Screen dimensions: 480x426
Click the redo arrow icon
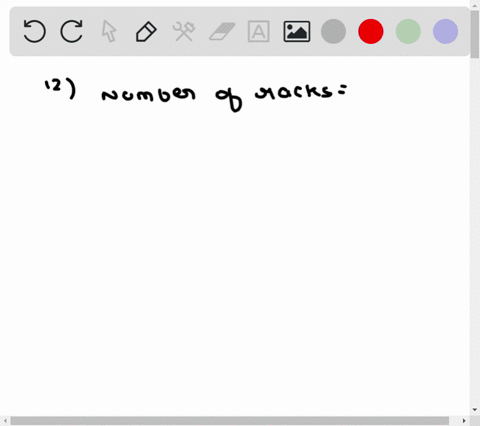[72, 31]
